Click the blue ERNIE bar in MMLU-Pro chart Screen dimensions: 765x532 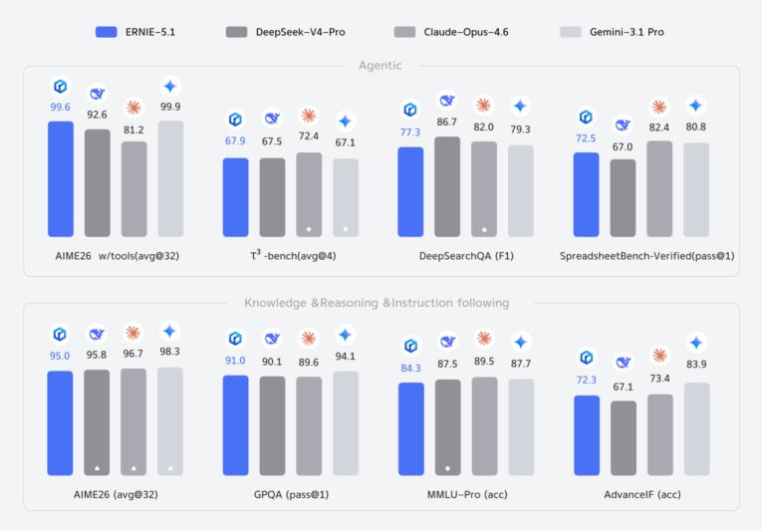[x=411, y=429]
